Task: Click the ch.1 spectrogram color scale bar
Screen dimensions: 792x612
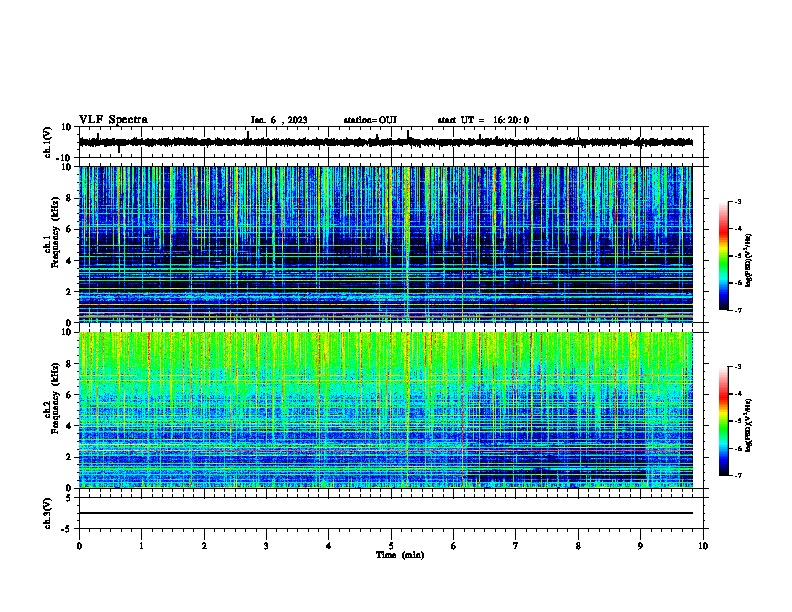Action: (x=724, y=256)
